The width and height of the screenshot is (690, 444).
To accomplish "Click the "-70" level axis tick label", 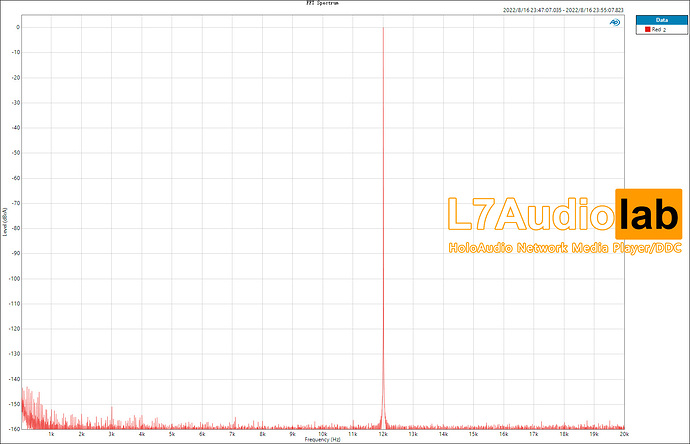I will (16, 203).
